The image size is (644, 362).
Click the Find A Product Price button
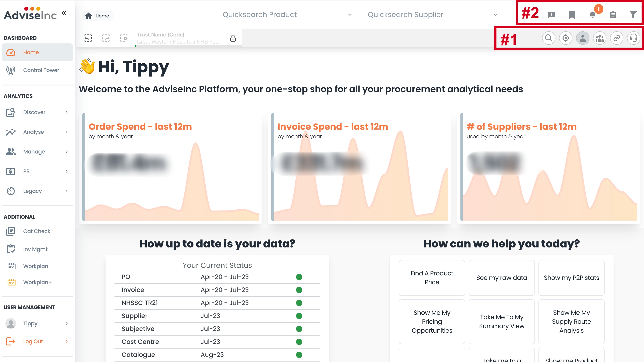click(432, 278)
